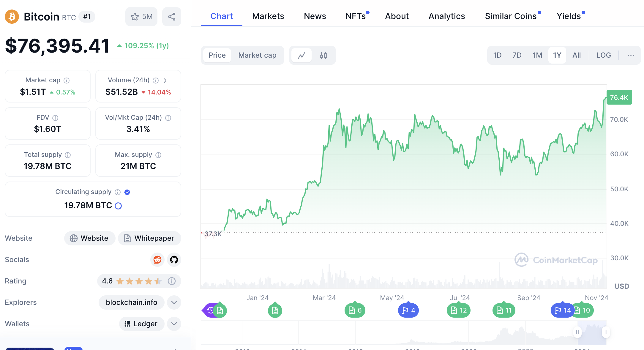
Task: Open the Whitepaper link
Action: tap(149, 238)
